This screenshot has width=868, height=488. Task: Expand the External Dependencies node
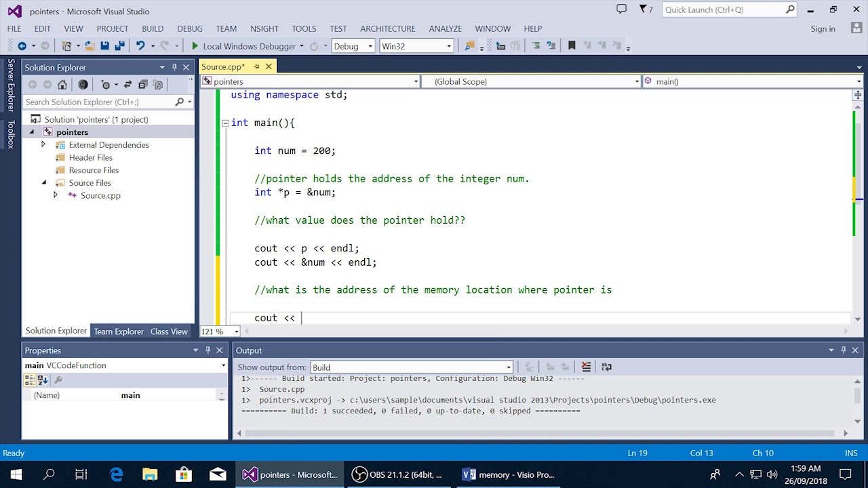[x=43, y=145]
